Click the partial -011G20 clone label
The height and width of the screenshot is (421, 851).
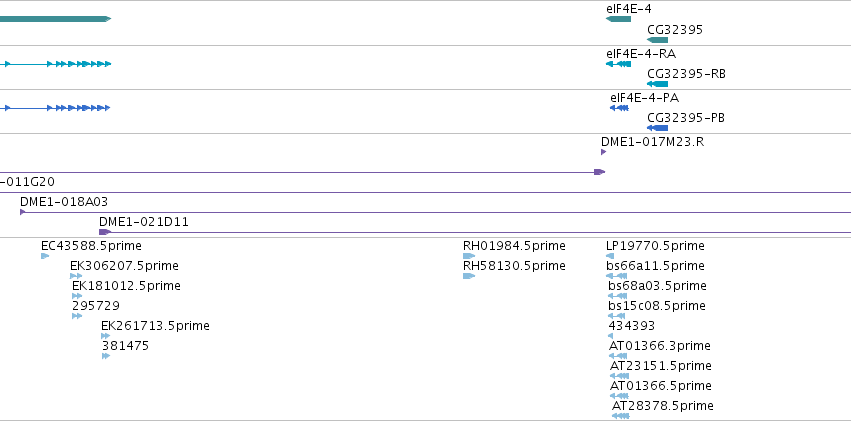[27, 182]
